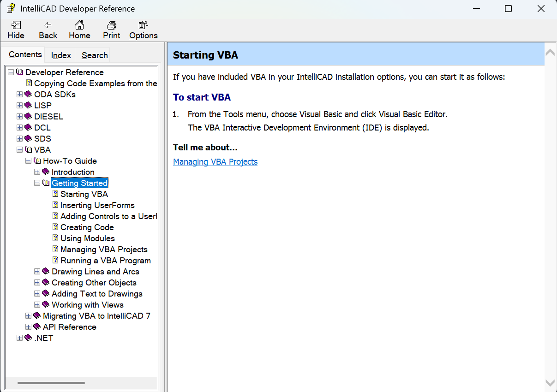557x392 pixels.
Task: Expand the SDS tree node
Action: point(19,138)
